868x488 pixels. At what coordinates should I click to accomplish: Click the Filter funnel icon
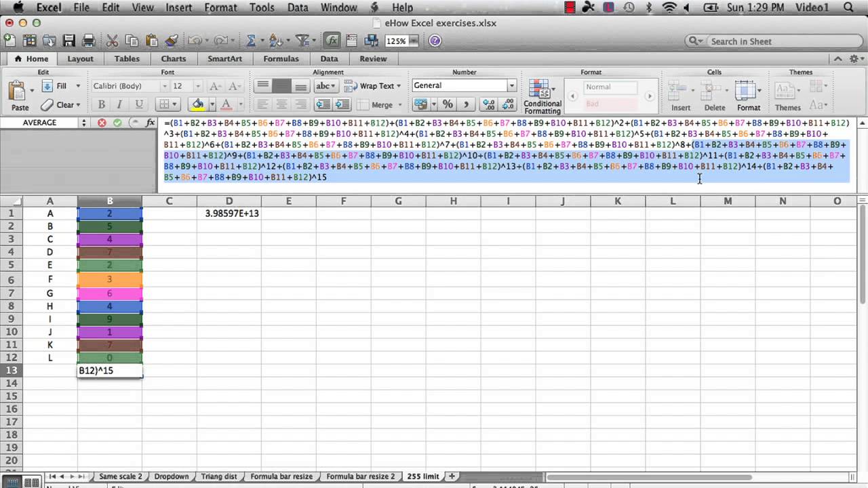tap(302, 41)
